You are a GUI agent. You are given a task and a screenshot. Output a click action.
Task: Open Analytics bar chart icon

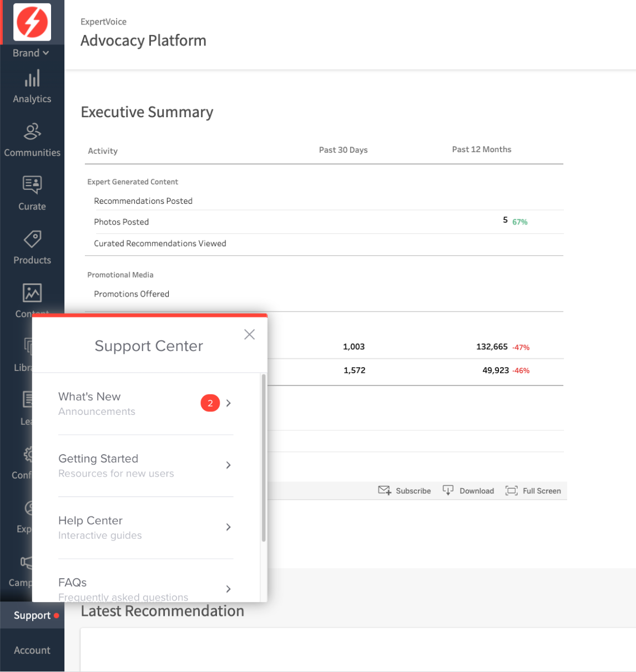click(32, 78)
